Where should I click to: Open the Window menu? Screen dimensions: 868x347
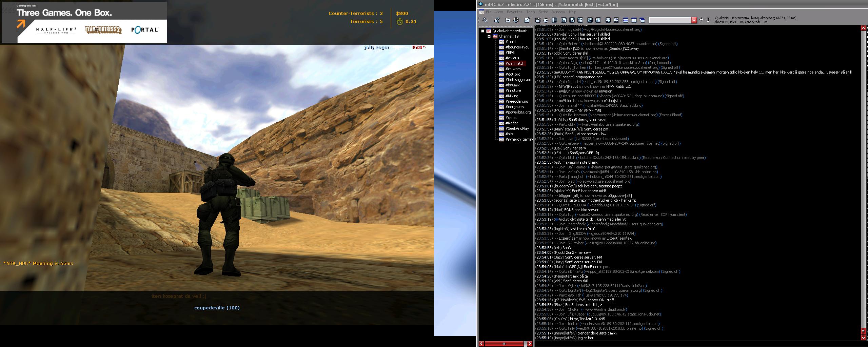pos(558,12)
